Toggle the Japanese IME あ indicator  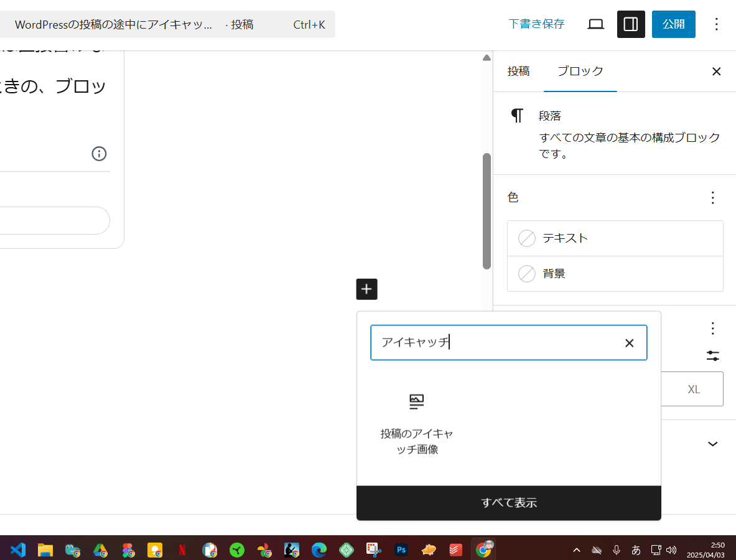point(636,549)
